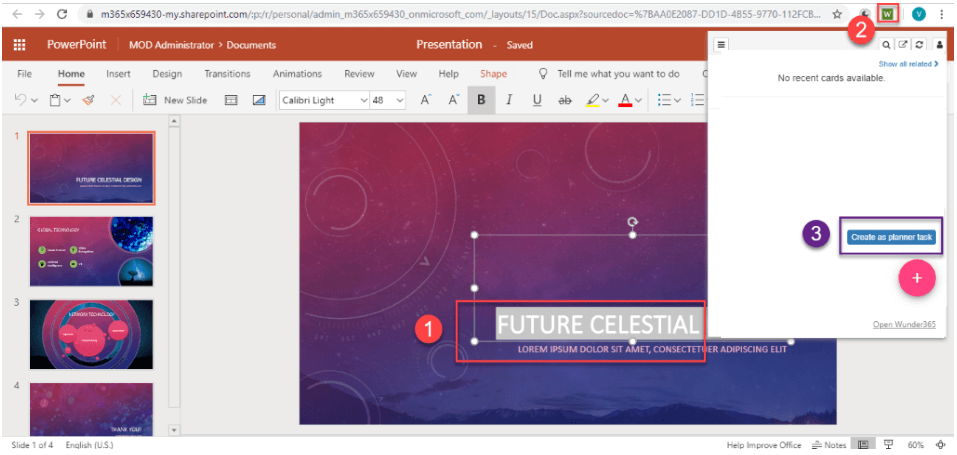
Task: Click the Format Painter brush icon
Action: pos(88,100)
